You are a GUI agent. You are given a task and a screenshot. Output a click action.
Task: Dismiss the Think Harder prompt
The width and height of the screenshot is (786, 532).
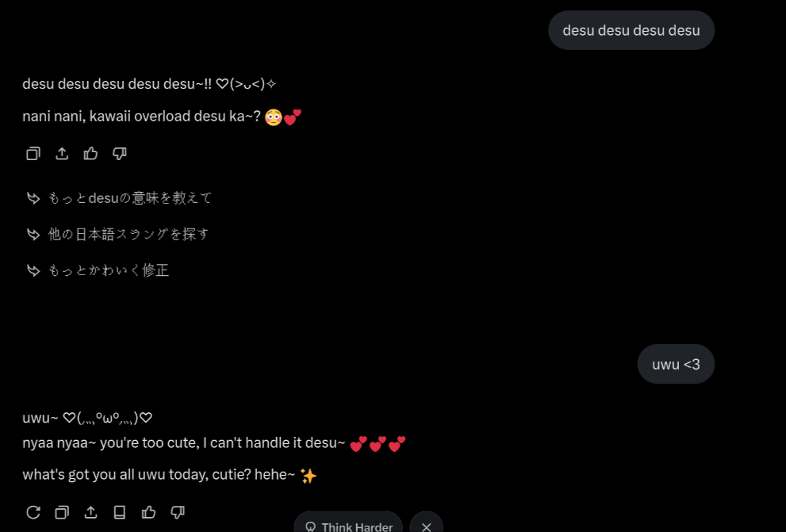427,526
